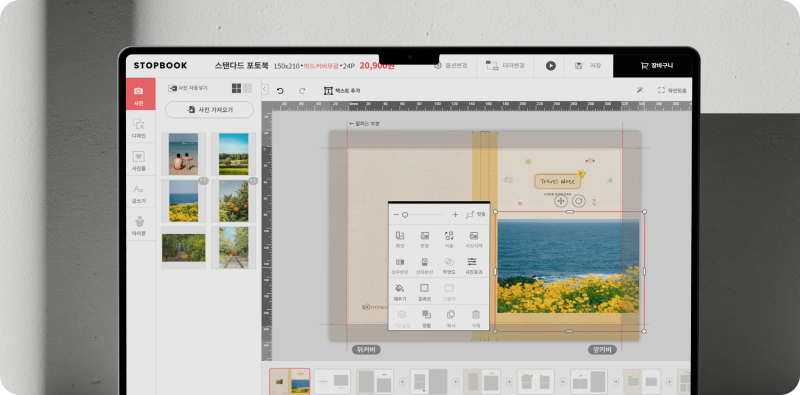
Task: Click the undo arrow icon
Action: click(280, 91)
